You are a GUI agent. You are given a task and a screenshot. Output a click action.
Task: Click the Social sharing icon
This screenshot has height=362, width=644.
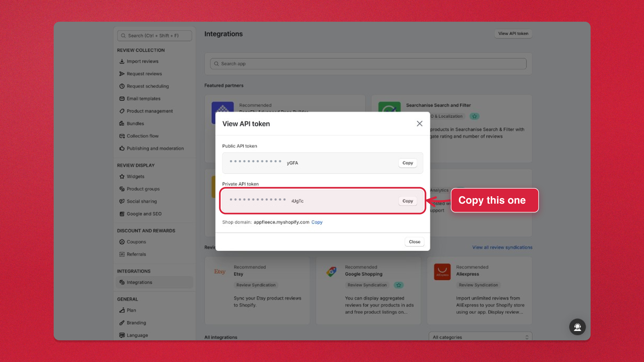pyautogui.click(x=122, y=201)
